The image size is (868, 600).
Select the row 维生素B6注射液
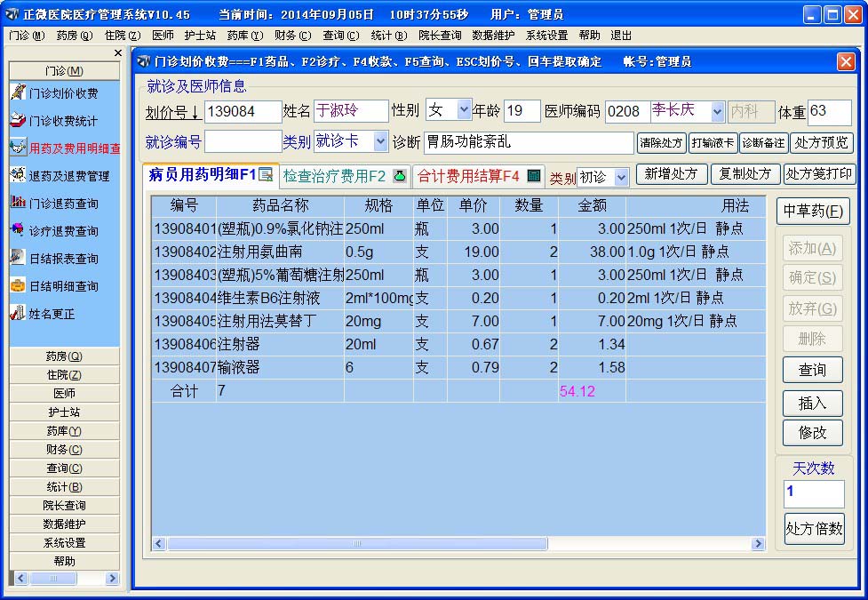pyautogui.click(x=459, y=298)
